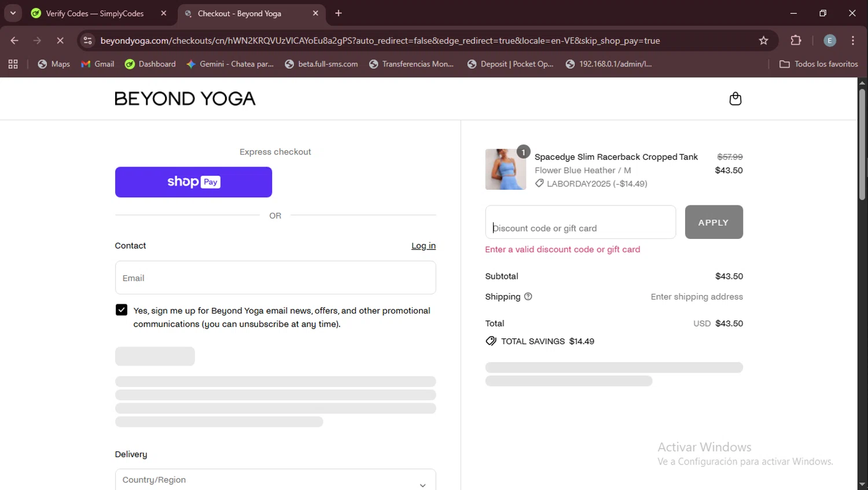The image size is (868, 490).
Task: Uncheck the email news sign-up checkbox
Action: [122, 310]
